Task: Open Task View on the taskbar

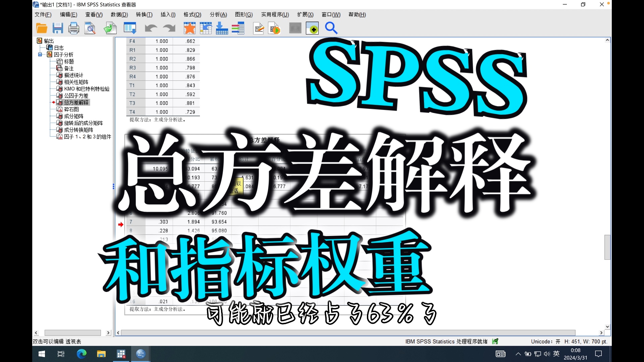Action: [x=61, y=354]
